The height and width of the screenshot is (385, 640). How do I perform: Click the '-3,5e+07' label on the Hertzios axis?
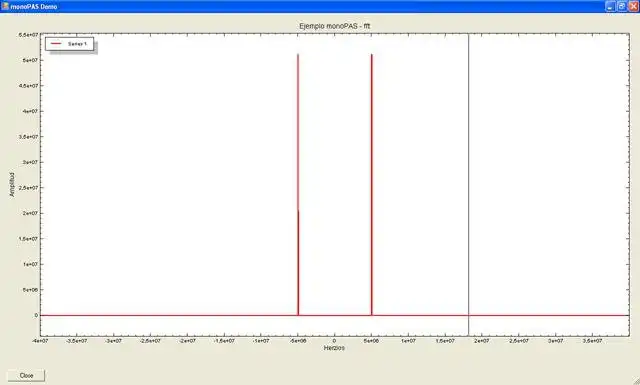(x=76, y=340)
